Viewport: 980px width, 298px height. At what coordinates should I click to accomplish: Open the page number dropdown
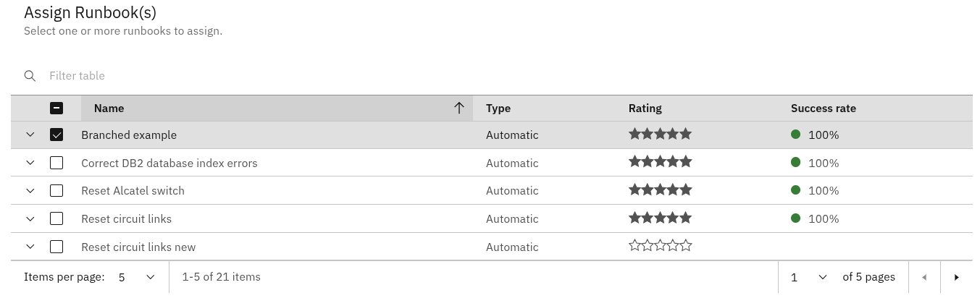pyautogui.click(x=808, y=277)
